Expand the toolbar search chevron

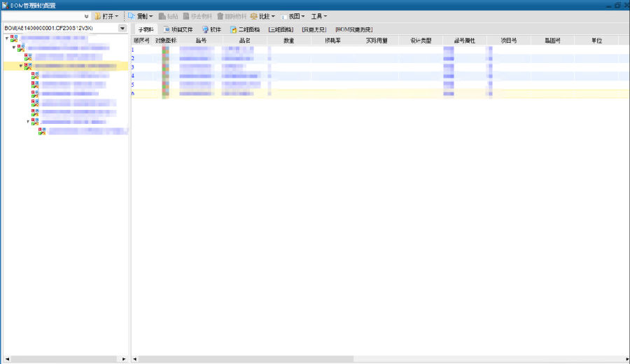pos(86,17)
